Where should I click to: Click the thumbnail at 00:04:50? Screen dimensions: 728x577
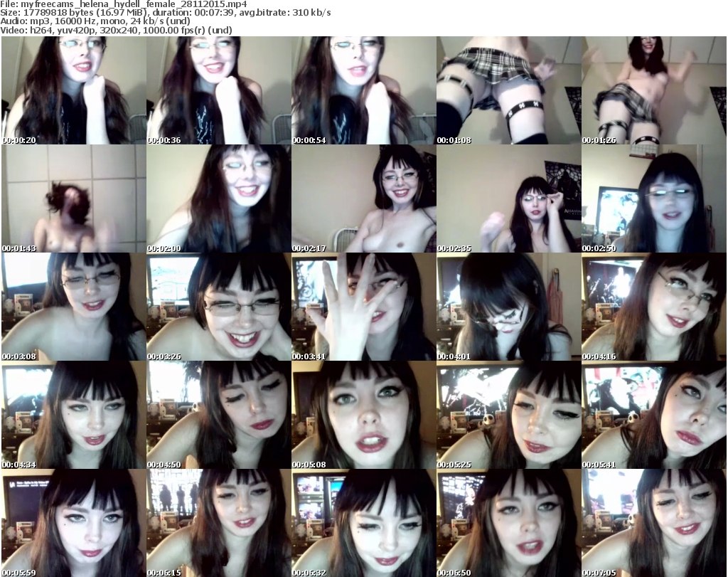coord(219,415)
